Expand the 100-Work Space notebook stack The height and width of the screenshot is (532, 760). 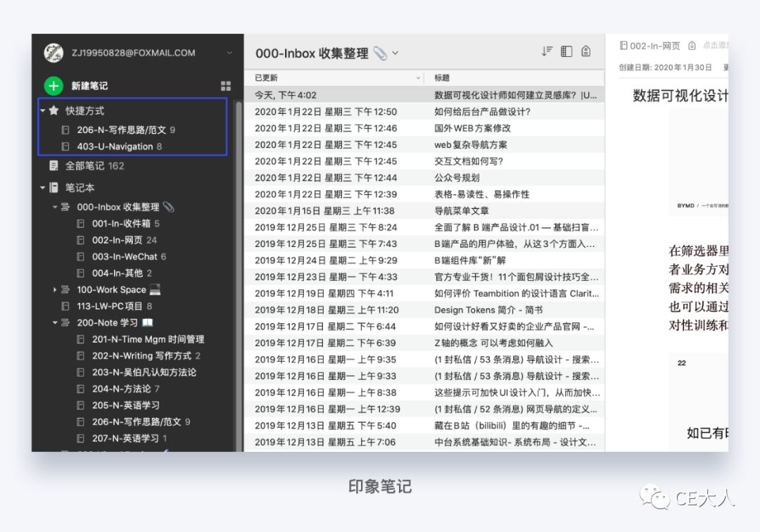(55, 290)
